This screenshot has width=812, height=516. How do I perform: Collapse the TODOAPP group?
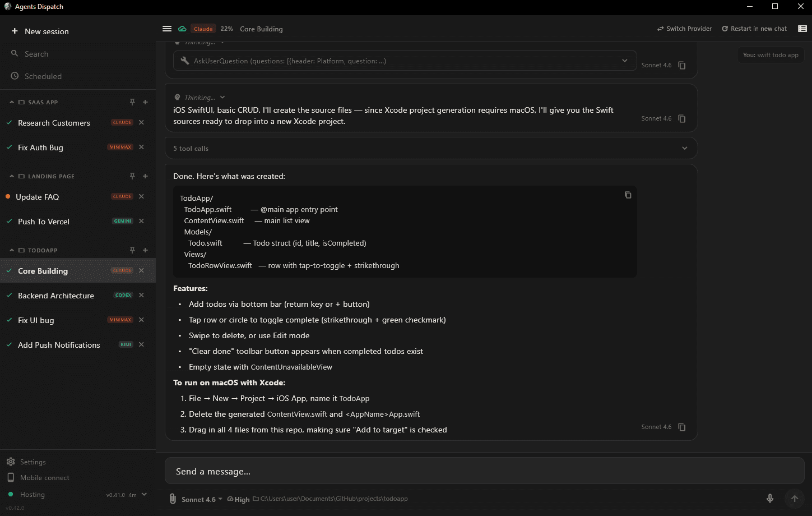pos(12,250)
